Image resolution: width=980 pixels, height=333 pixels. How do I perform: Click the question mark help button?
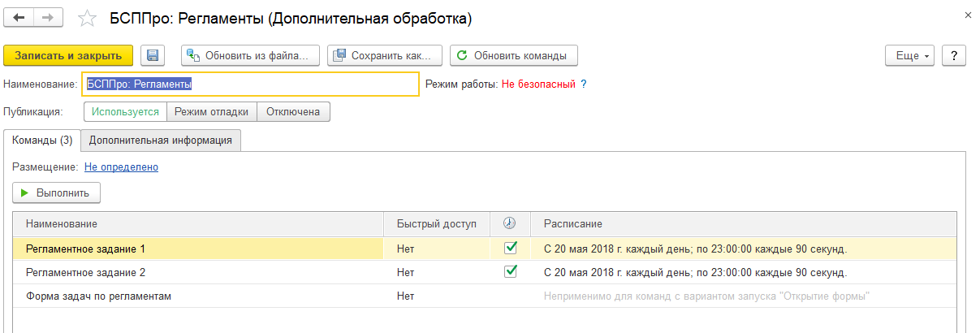click(953, 55)
